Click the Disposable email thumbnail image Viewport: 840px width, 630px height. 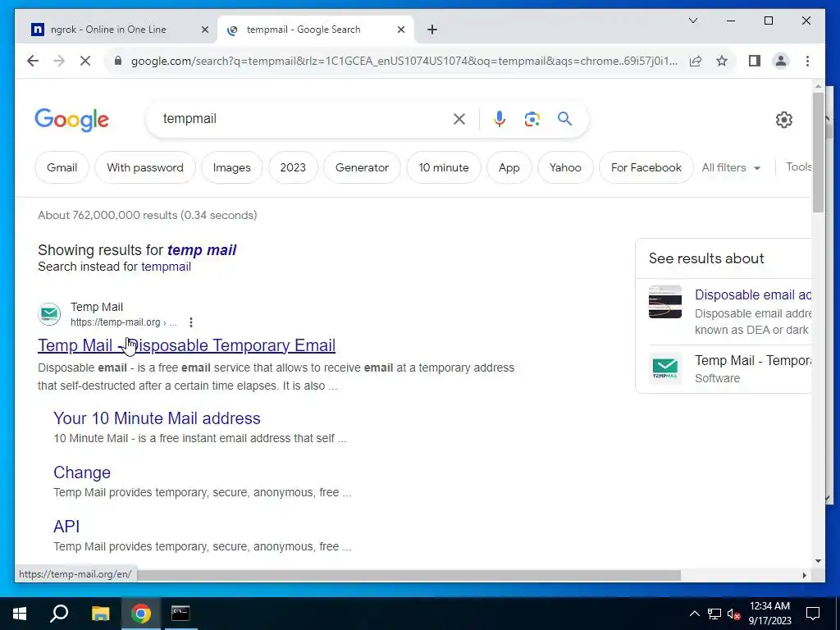[x=664, y=302]
